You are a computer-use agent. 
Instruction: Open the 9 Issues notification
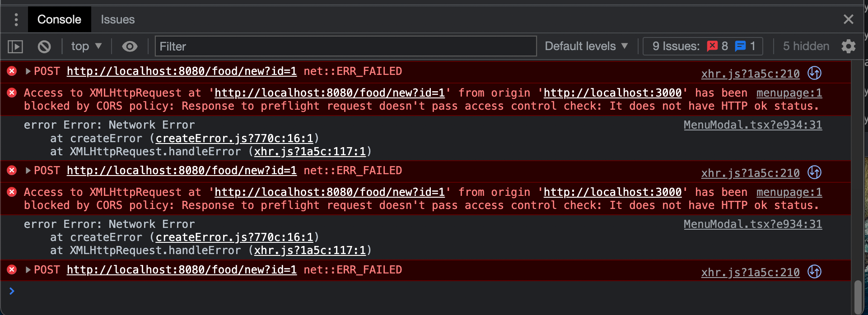pos(702,46)
